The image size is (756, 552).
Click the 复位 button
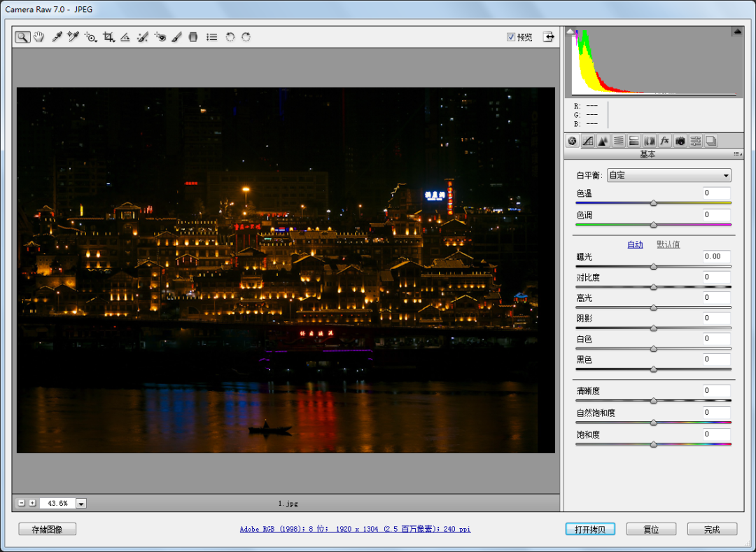coord(652,530)
